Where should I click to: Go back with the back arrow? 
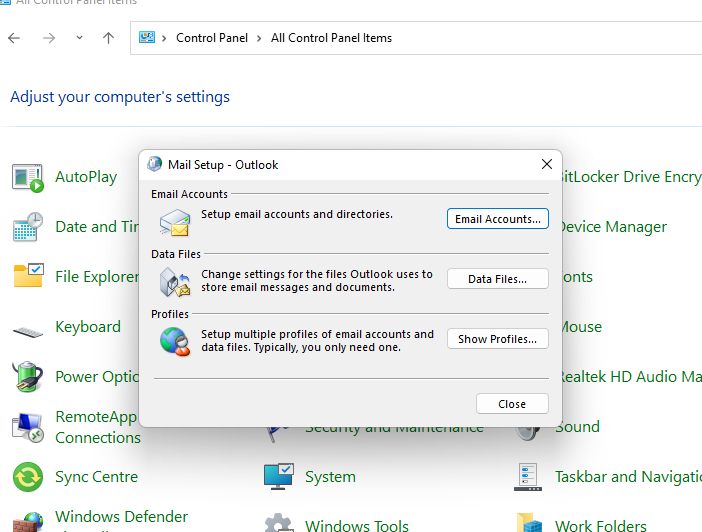point(14,38)
